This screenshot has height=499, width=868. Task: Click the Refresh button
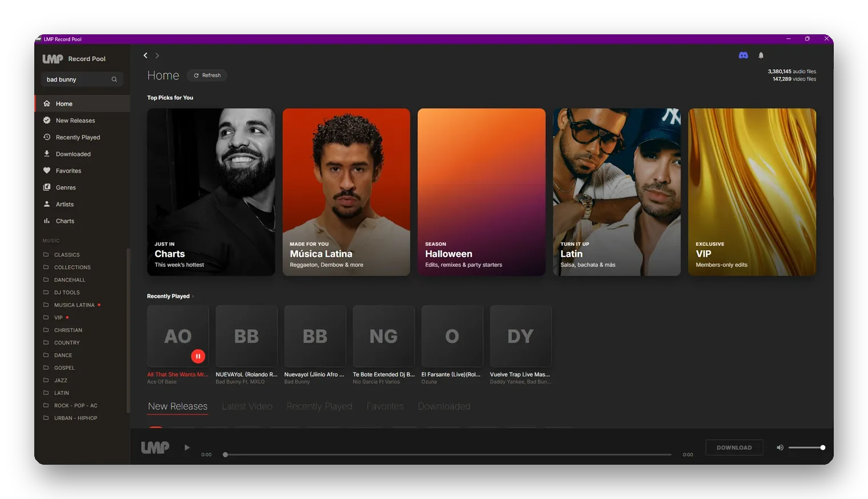pyautogui.click(x=207, y=75)
